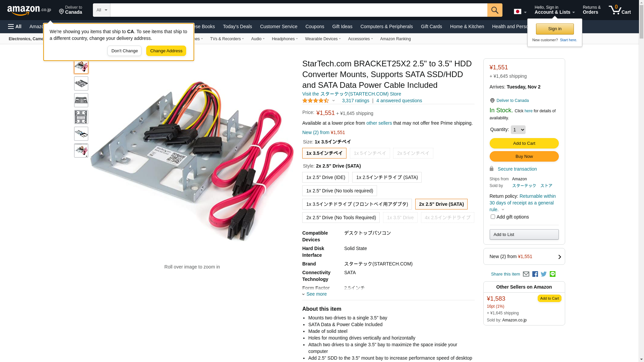Click the Change Address button
The width and height of the screenshot is (644, 362).
click(x=166, y=51)
